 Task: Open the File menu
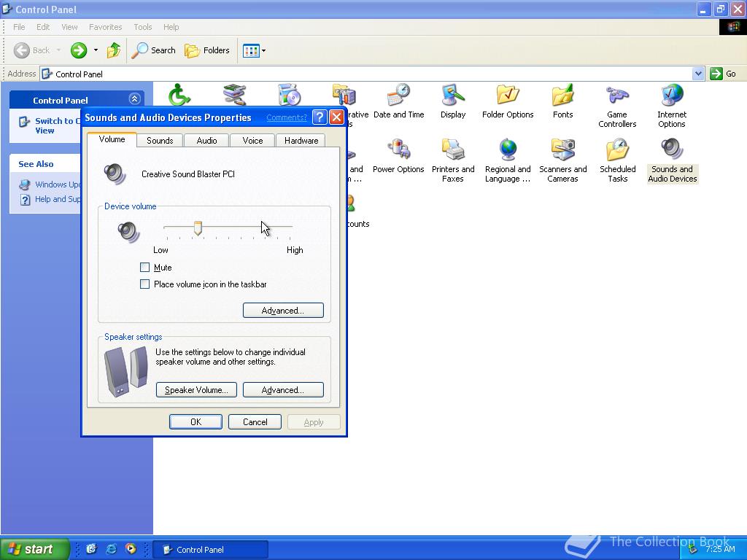[x=19, y=27]
